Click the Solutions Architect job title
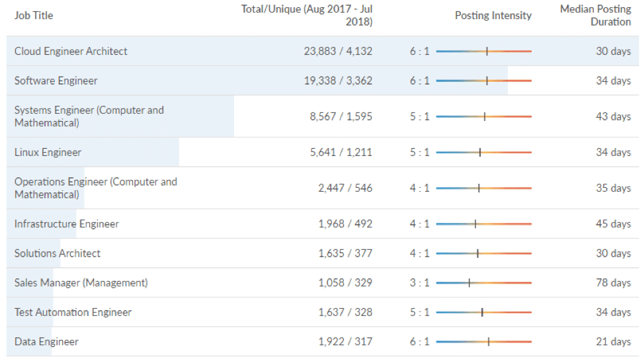The width and height of the screenshot is (644, 359). (58, 253)
